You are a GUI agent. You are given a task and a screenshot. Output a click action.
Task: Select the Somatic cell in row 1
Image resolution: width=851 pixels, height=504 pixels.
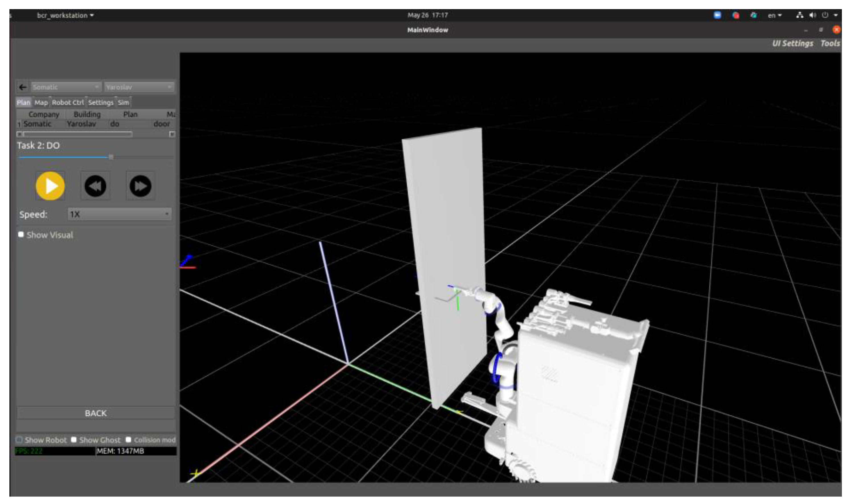click(x=44, y=124)
